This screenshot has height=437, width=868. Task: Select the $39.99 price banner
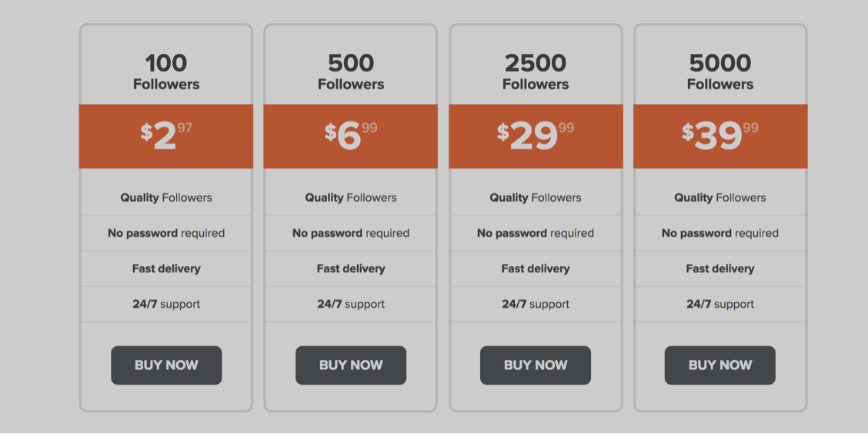click(720, 136)
